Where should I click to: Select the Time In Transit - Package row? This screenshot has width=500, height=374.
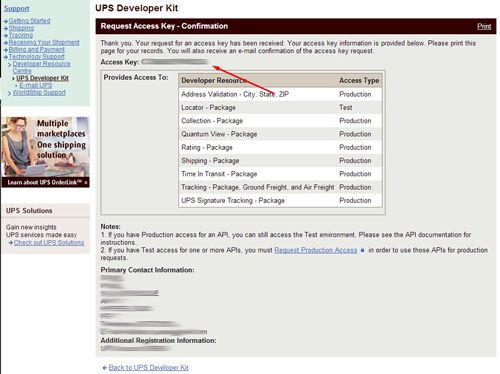coord(280,174)
